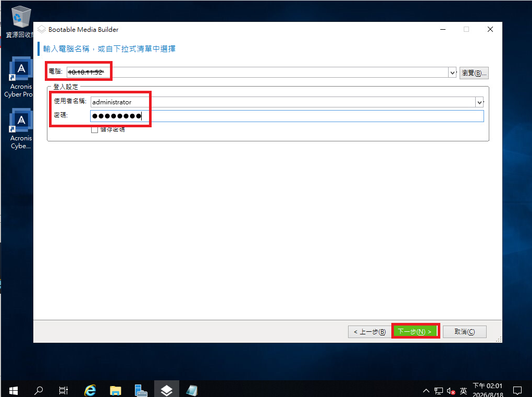
Task: Expand the username dropdown list
Action: [x=479, y=102]
